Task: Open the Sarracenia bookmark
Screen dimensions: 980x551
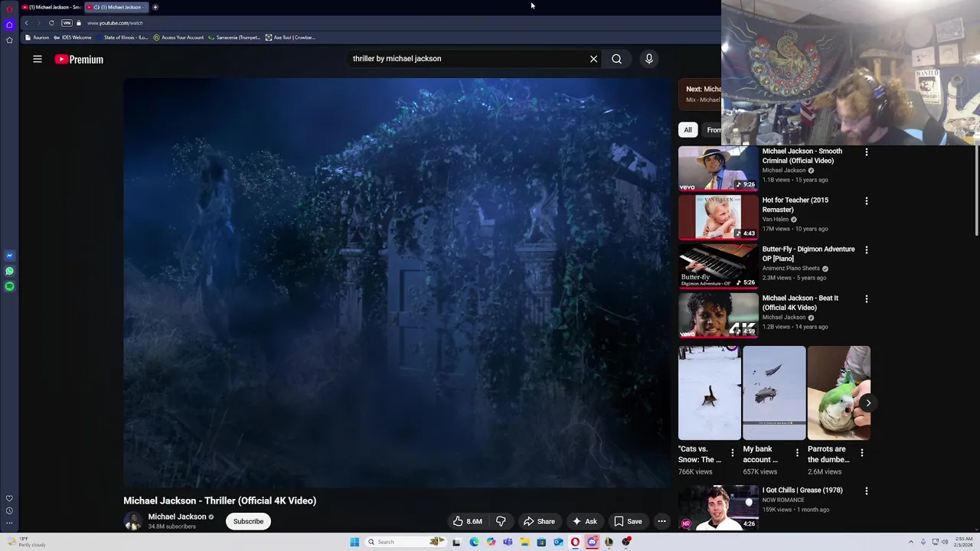Action: click(x=234, y=37)
